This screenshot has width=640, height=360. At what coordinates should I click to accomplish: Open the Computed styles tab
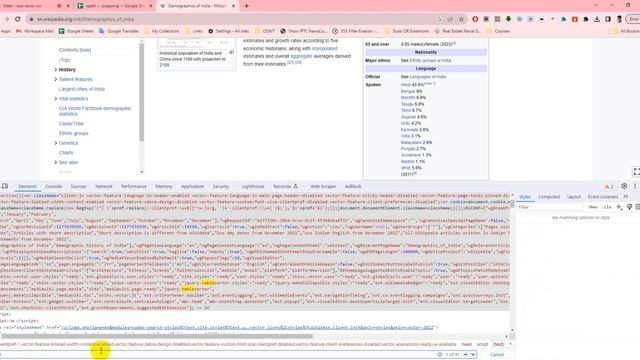pos(549,197)
